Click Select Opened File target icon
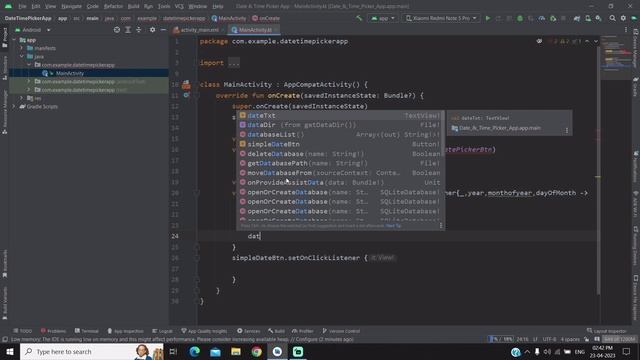Image resolution: width=640 pixels, height=360 pixels. pyautogui.click(x=117, y=30)
